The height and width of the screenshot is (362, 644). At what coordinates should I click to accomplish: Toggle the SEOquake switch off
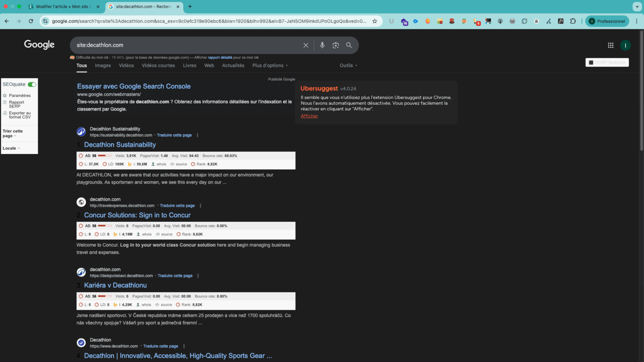32,84
